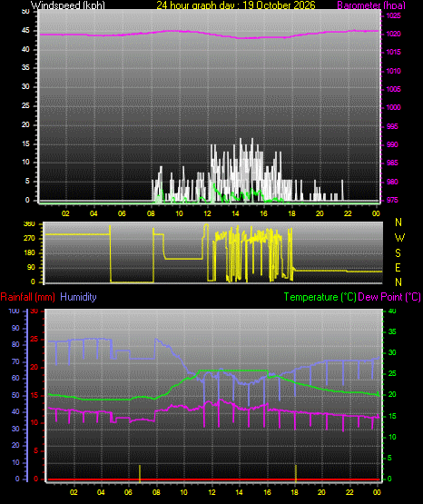Click the W compass direction label
Viewport: 423px width, 504px height.
(x=399, y=238)
